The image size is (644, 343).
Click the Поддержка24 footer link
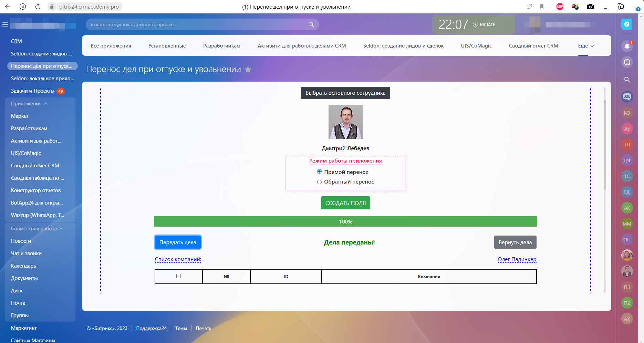(151, 328)
